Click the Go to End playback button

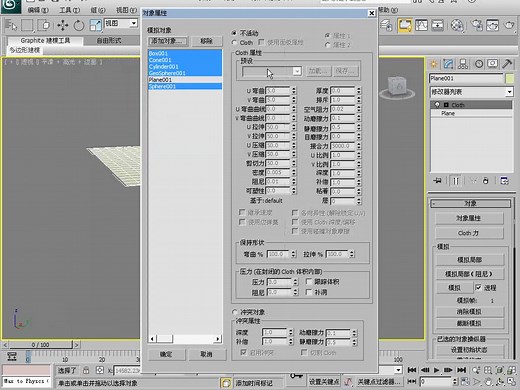pos(461,370)
